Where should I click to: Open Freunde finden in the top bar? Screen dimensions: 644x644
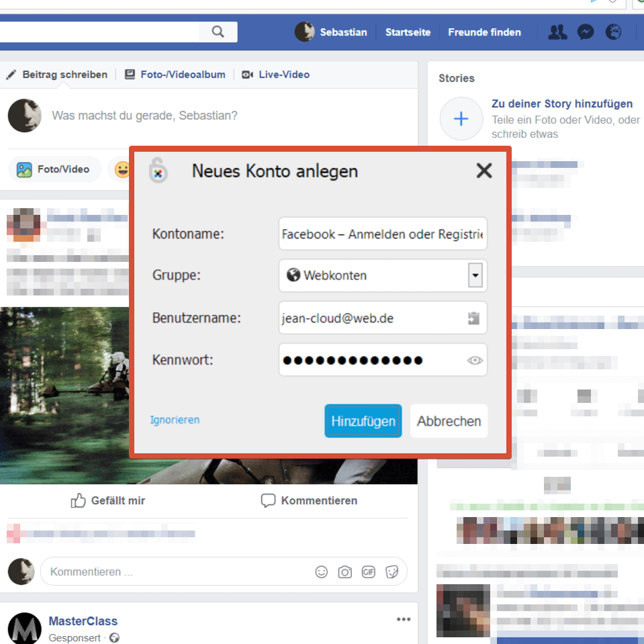(484, 32)
